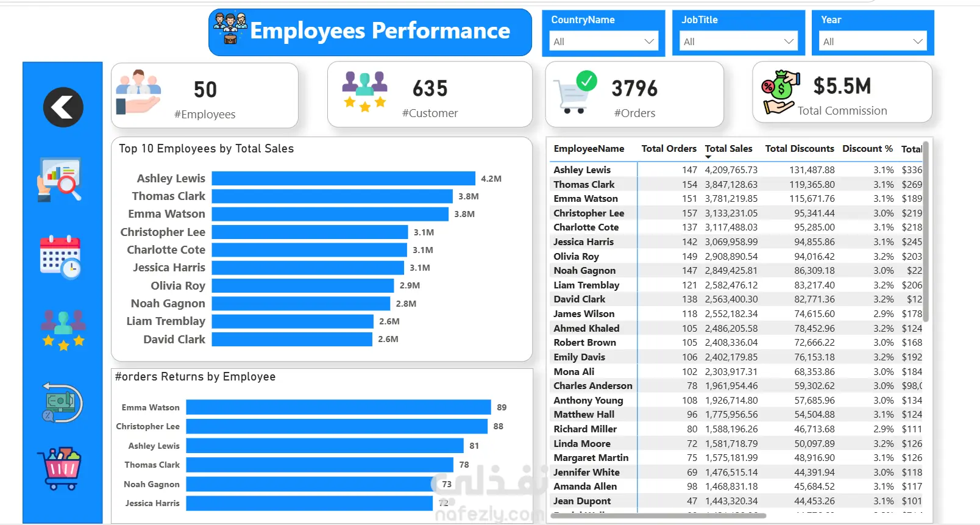
Task: Click the money bag commission icon
Action: [780, 92]
